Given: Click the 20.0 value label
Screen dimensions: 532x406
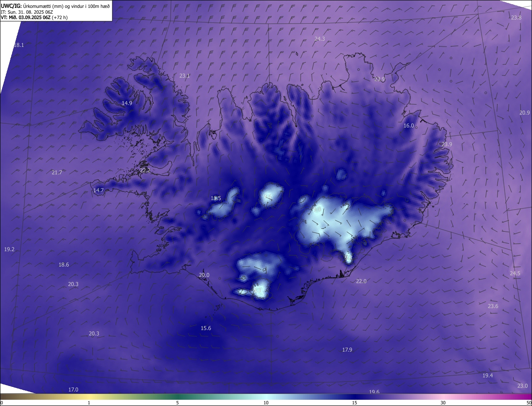Looking at the screenshot, I should pos(204,275).
